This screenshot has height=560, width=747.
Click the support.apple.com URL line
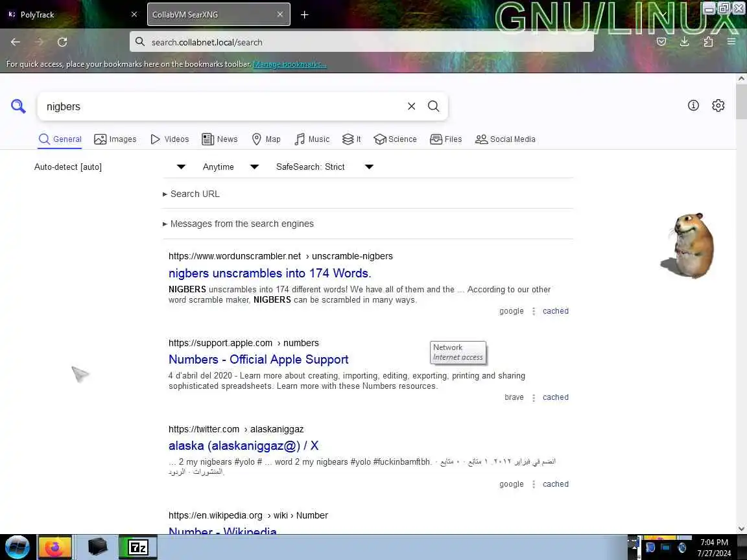point(243,343)
